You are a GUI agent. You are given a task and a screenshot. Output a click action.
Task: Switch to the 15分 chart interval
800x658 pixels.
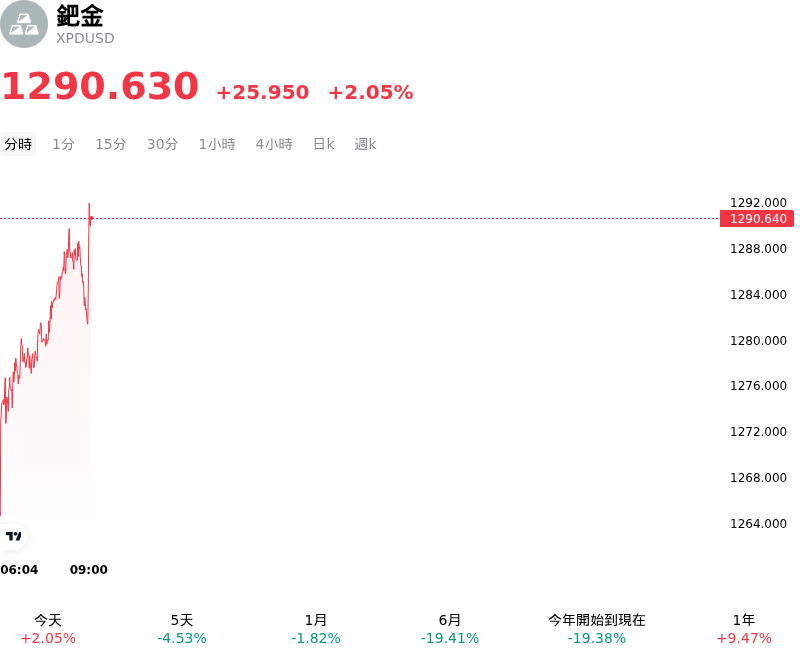[x=111, y=144]
